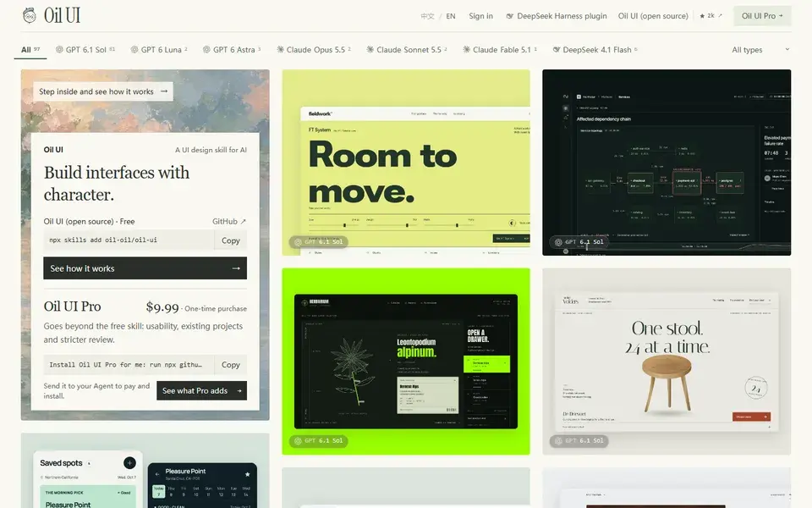This screenshot has height=508, width=812.
Task: Open the Claude Opus 5.5 tab
Action: click(x=314, y=50)
